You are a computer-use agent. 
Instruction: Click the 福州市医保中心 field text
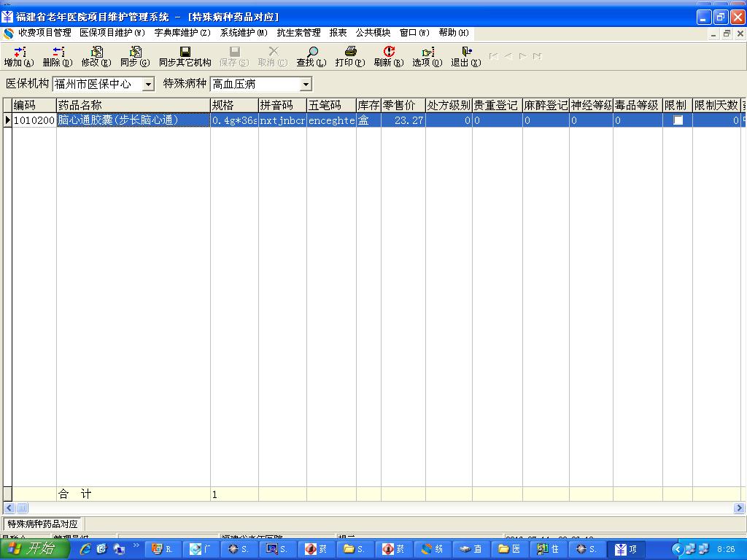coord(93,85)
